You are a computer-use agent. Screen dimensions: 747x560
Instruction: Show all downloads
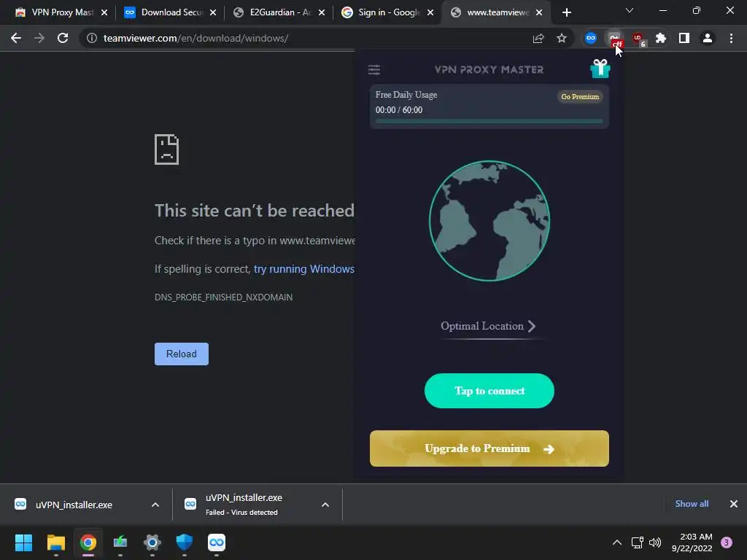[x=692, y=504]
